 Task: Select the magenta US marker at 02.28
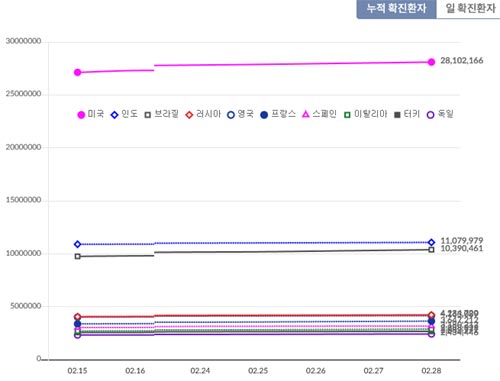coord(431,62)
